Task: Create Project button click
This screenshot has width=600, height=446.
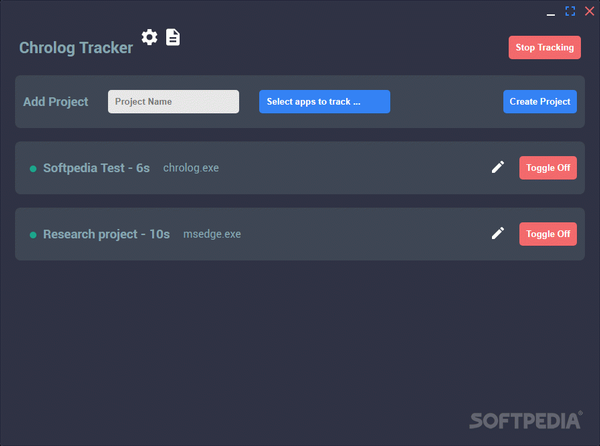Action: [x=540, y=101]
